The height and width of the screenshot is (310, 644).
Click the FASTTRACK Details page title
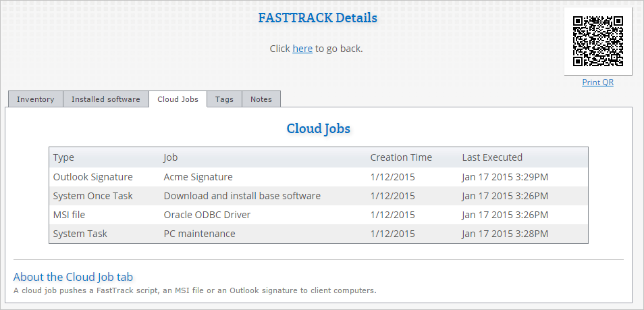[317, 18]
